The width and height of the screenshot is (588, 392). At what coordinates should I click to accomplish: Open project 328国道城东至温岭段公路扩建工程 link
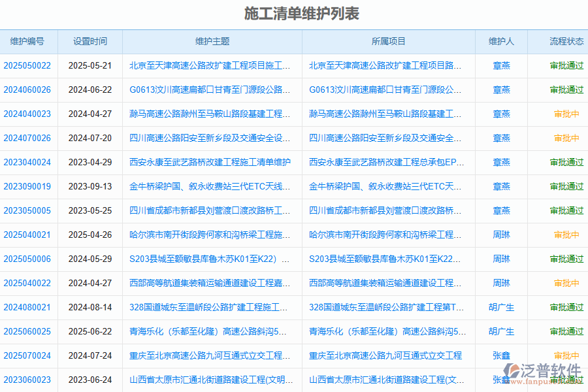click(x=387, y=307)
